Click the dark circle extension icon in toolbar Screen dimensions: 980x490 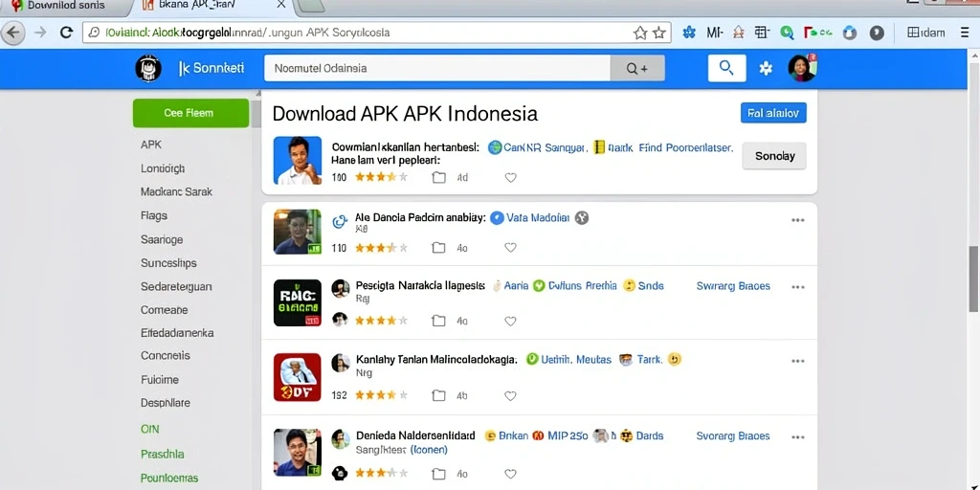(x=877, y=33)
